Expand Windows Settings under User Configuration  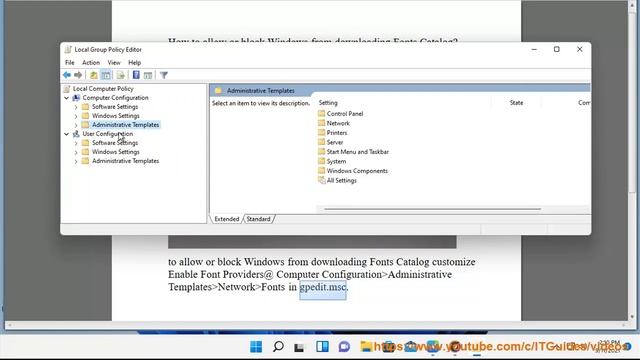[76, 152]
